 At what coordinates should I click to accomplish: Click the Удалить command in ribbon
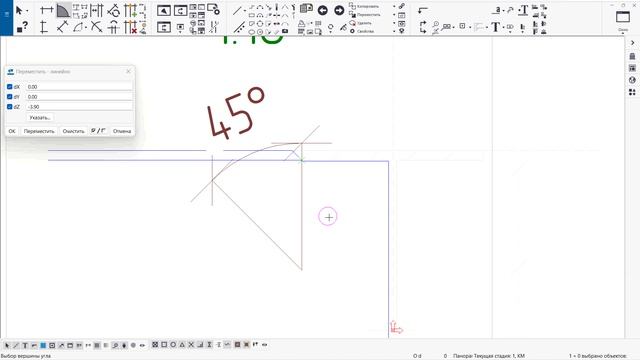tap(360, 23)
